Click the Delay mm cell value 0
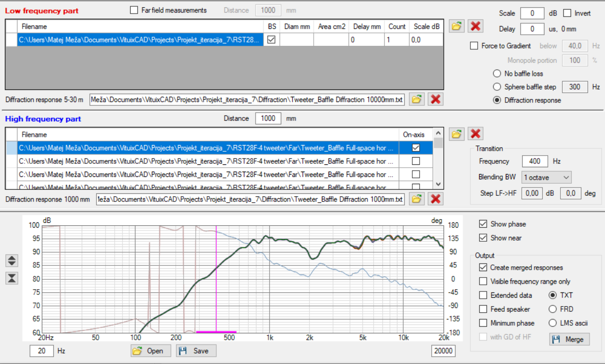 [367, 40]
